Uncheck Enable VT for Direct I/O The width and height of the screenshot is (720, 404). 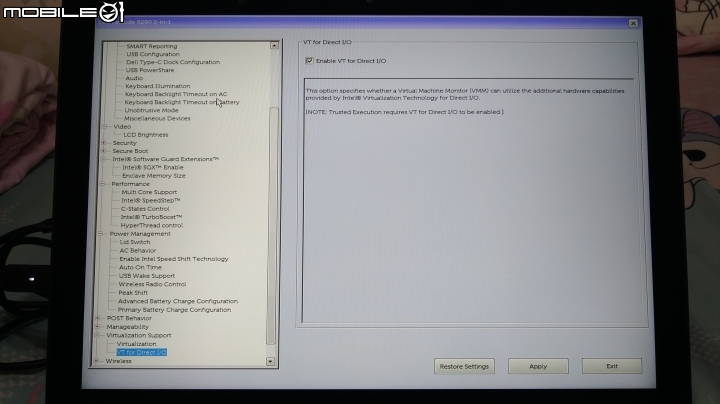(x=309, y=61)
